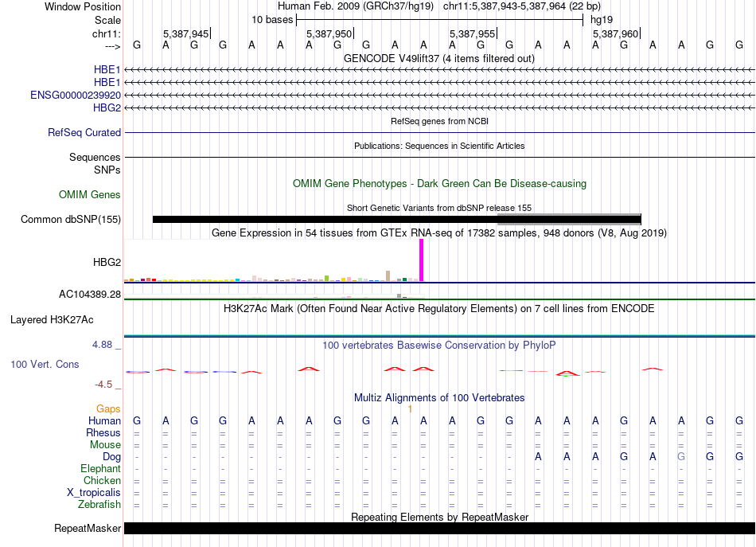756x547 pixels.
Task: Click '100 vertebrates Basewise Conservation by PhyloP'
Action: coord(438,346)
